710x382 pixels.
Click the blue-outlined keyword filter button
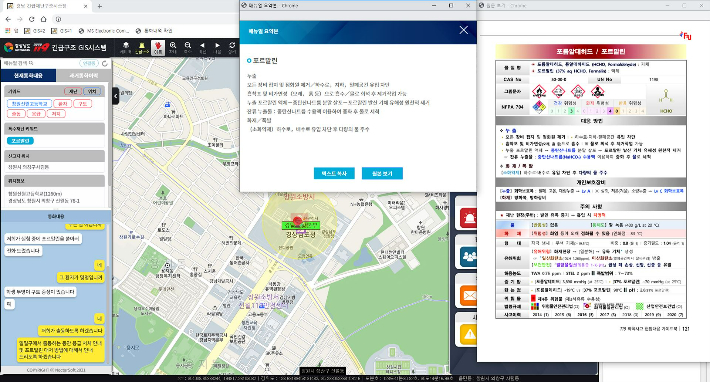[92, 91]
